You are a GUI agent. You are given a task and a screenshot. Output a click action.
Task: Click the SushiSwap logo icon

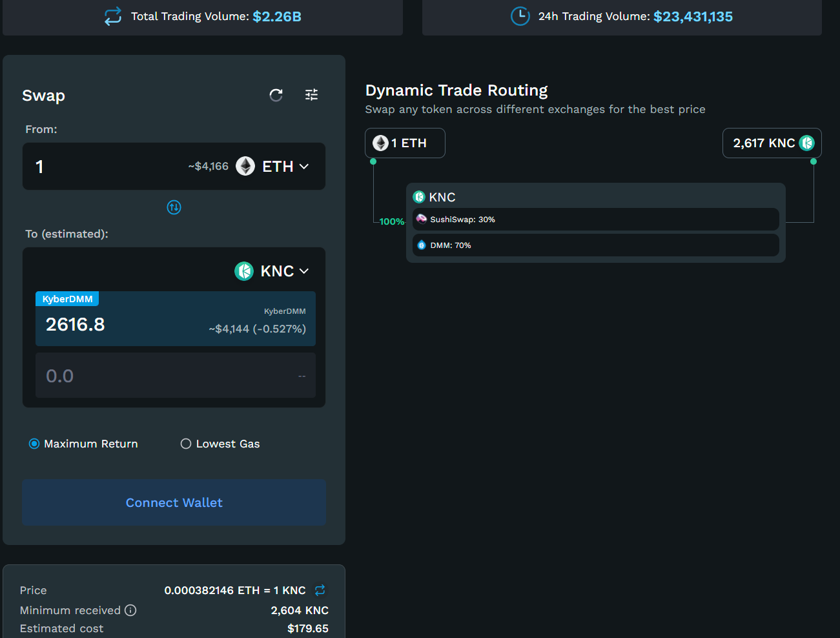pos(421,219)
